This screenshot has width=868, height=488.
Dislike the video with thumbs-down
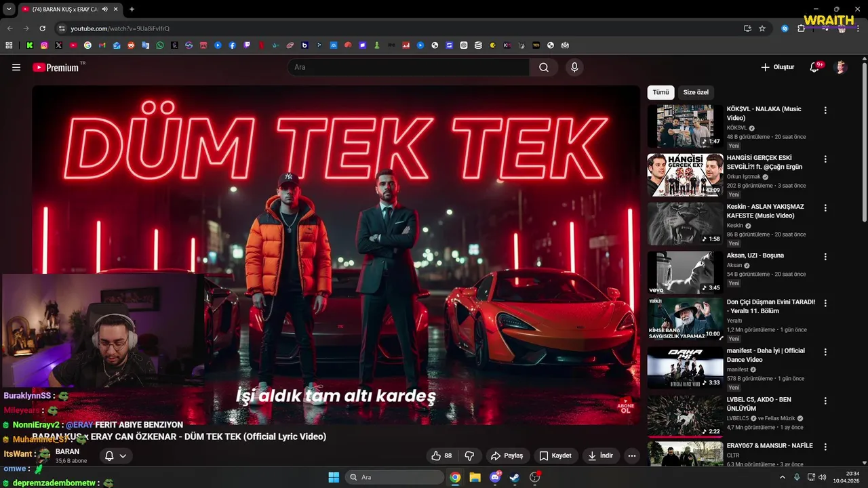tap(469, 455)
